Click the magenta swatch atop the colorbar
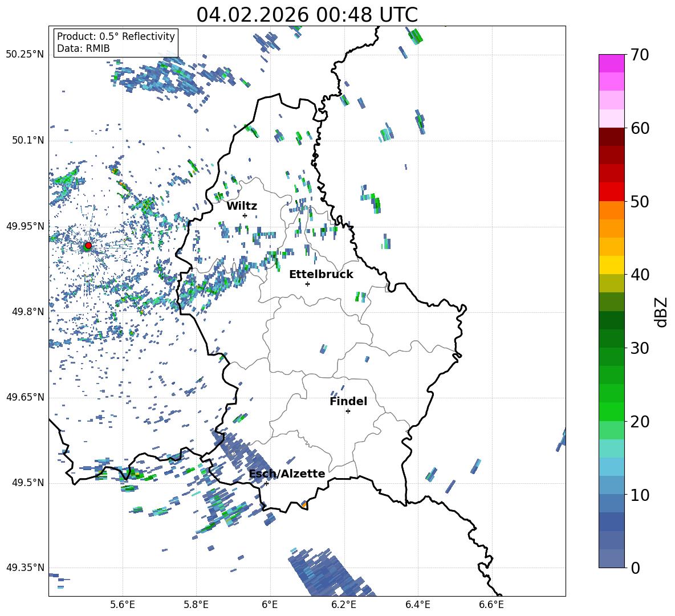The image size is (675, 616). click(x=611, y=63)
